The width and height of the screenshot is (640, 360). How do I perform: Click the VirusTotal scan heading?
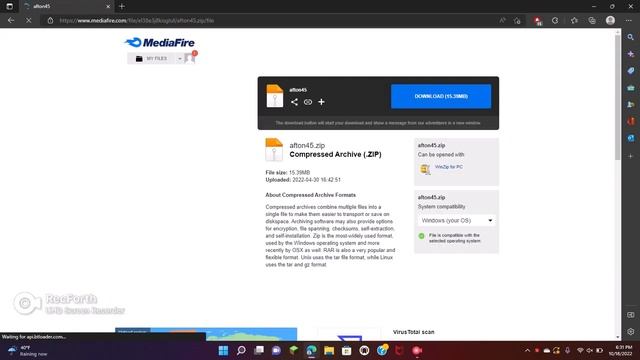[x=413, y=332]
